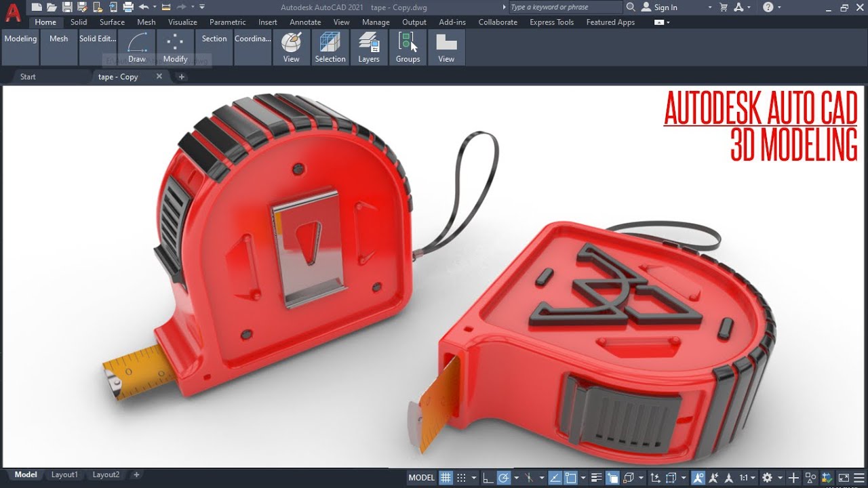The height and width of the screenshot is (488, 868).
Task: Open the Layers panel
Action: click(369, 47)
